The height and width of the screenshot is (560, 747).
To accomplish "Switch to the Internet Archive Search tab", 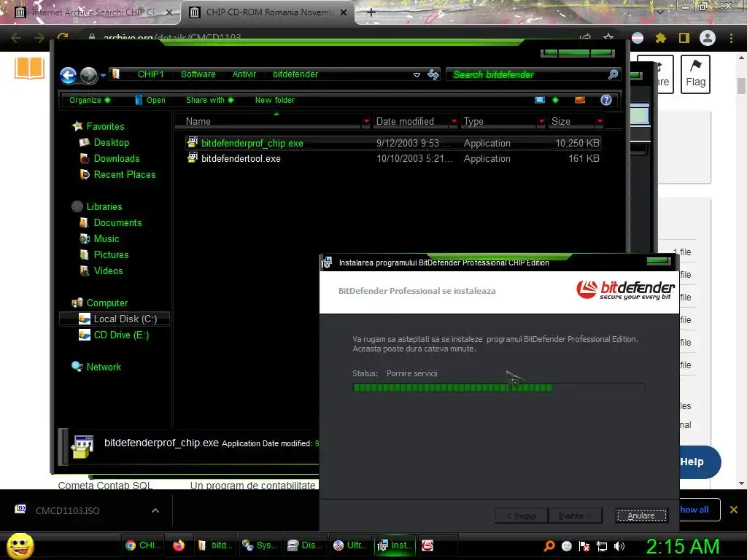I will (93, 12).
